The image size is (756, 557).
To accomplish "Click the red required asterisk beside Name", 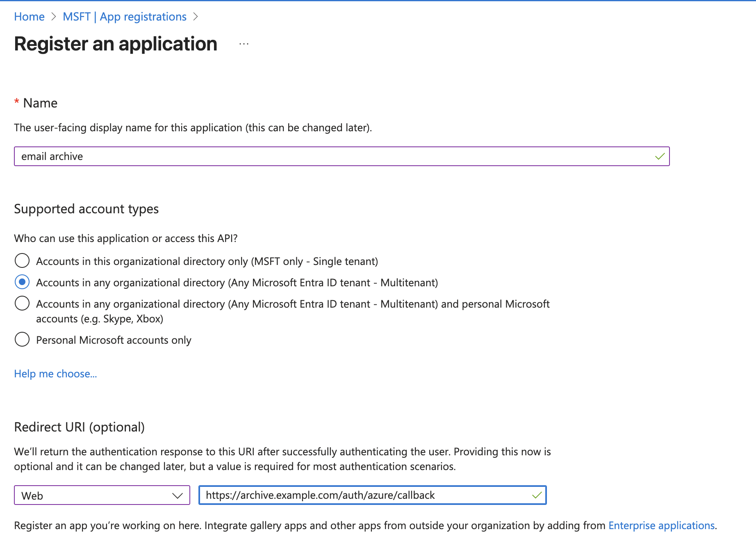I will tap(17, 102).
